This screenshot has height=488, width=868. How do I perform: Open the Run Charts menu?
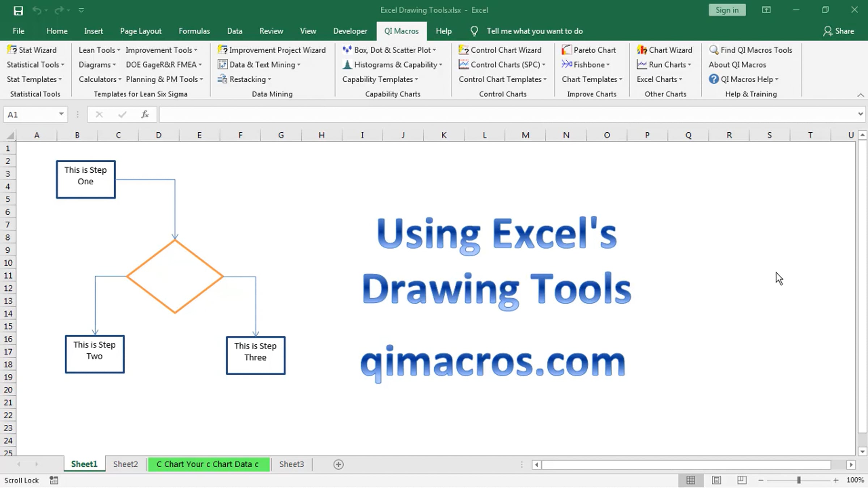(664, 65)
